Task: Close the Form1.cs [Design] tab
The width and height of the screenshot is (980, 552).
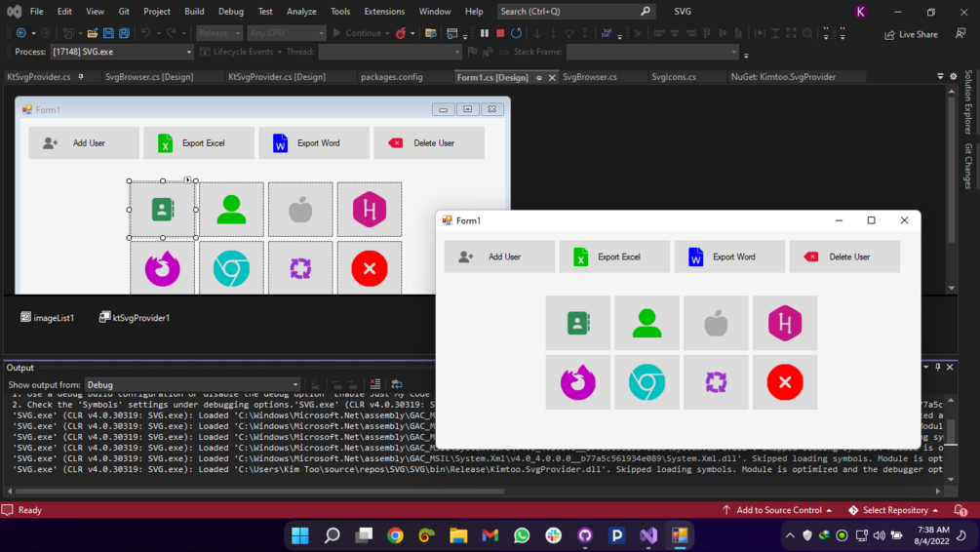Action: (552, 77)
